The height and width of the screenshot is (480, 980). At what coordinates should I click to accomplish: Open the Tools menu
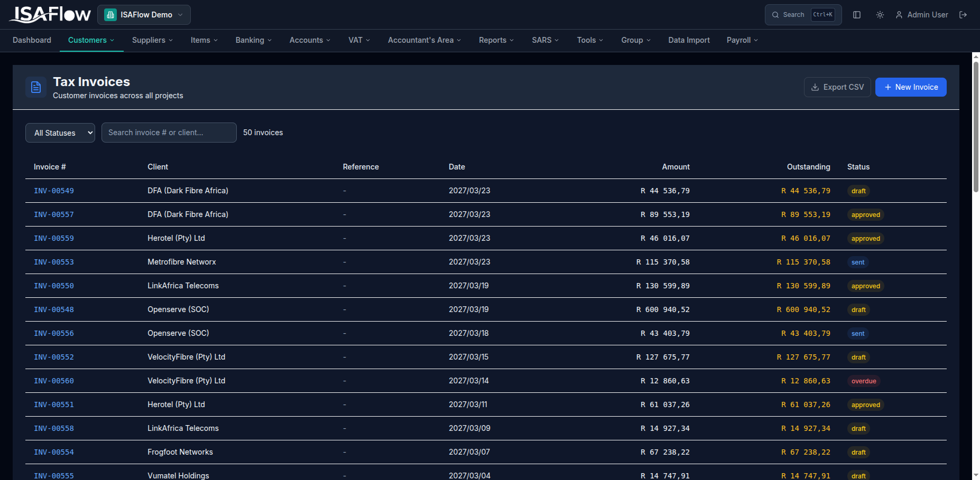590,40
